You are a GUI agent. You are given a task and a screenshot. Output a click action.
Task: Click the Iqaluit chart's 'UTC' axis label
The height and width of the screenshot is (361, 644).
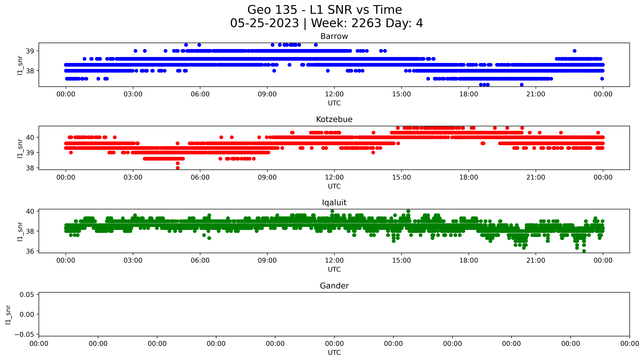point(334,270)
